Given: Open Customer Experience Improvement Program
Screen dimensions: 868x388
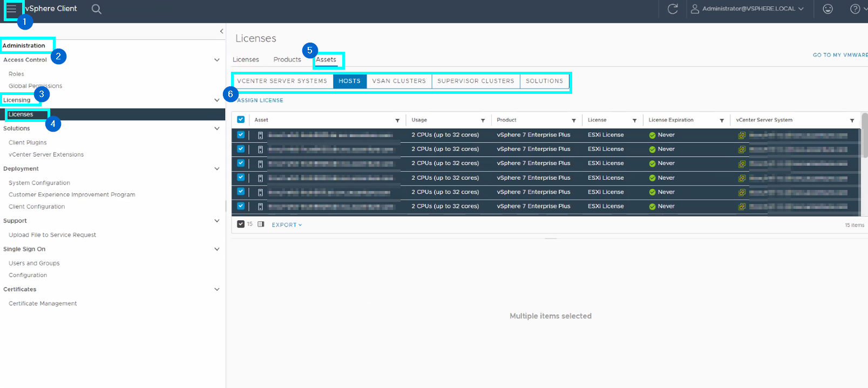Looking at the screenshot, I should coord(72,195).
